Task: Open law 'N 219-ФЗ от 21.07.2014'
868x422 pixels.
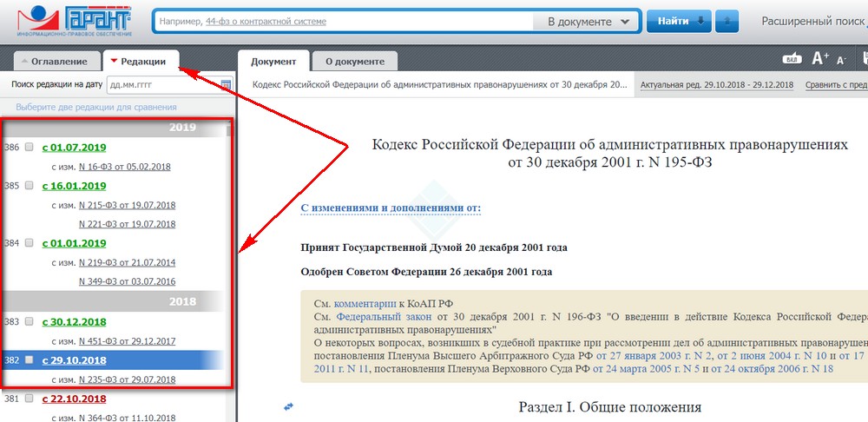Action: 128,262
